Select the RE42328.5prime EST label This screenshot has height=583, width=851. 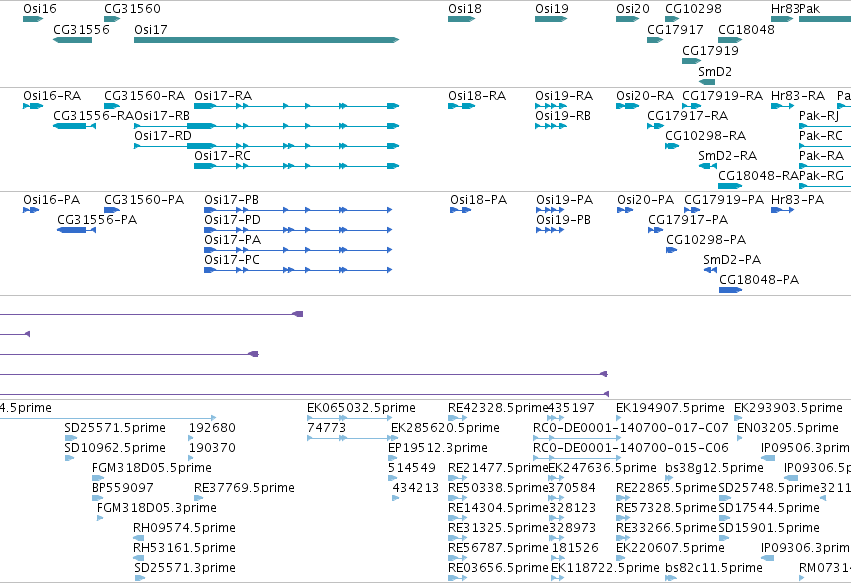point(498,408)
